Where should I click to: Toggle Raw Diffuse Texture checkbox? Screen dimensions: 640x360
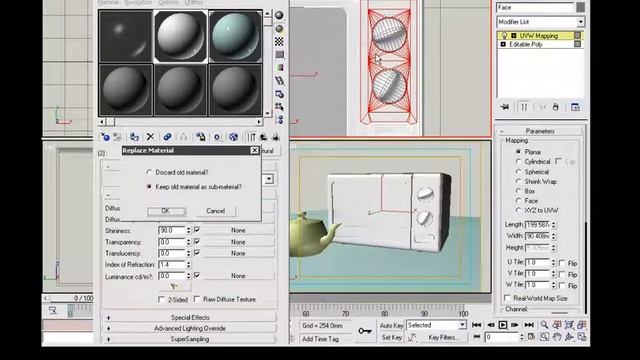197,299
